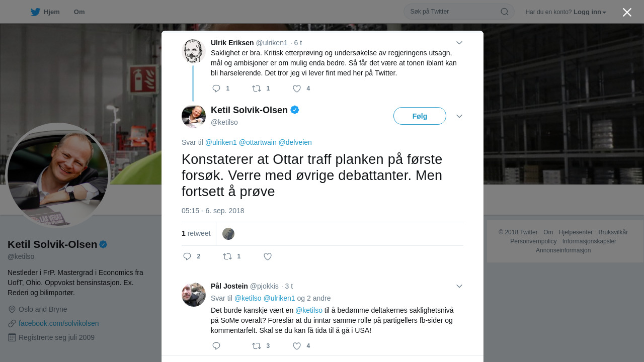
Task: Expand options chevron next to Følg button
Action: click(459, 116)
